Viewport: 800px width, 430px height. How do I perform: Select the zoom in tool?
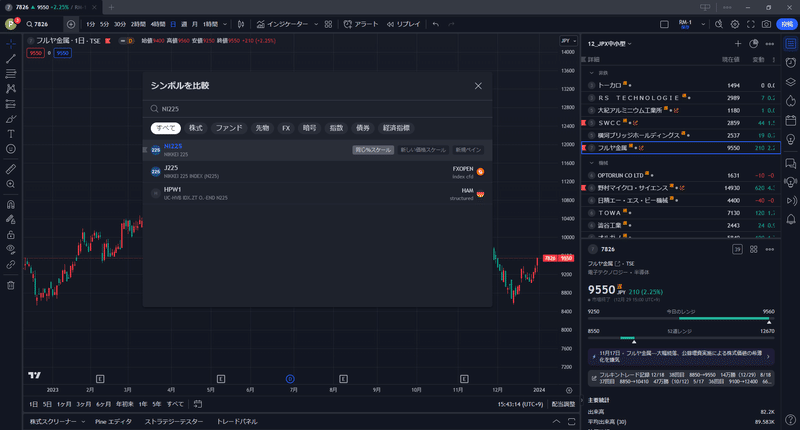(x=11, y=184)
